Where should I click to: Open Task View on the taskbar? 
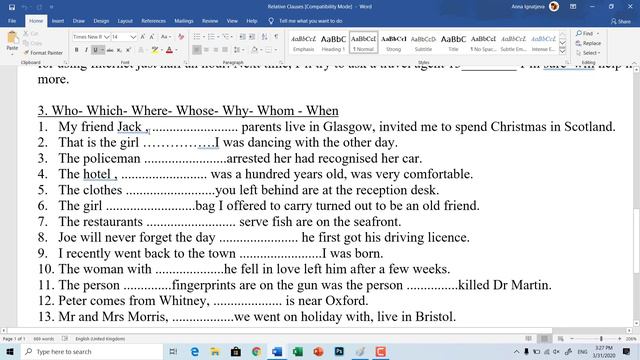click(173, 351)
